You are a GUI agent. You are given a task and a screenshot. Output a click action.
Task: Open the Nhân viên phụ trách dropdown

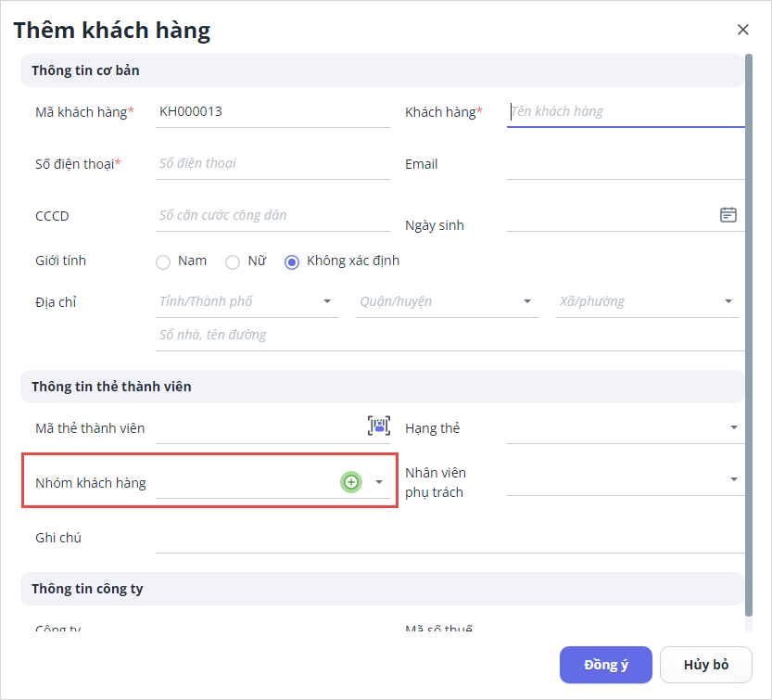733,479
